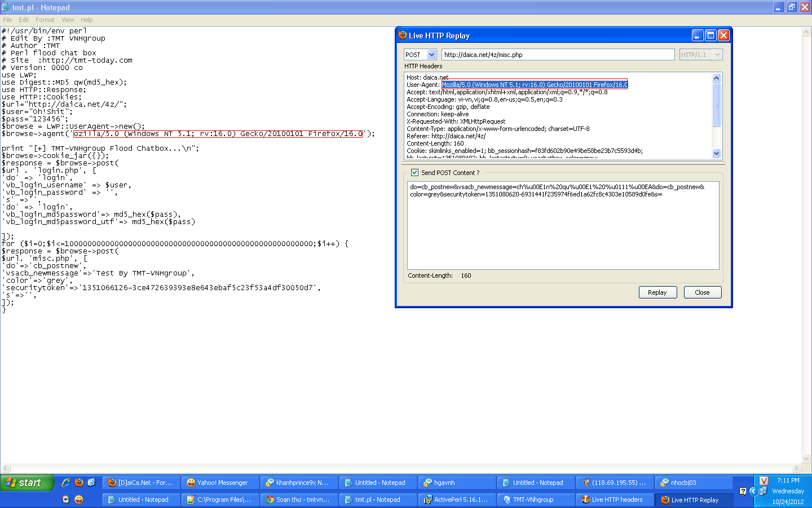Open nhocbj03 chat taskbar button
This screenshot has width=812, height=508.
pos(694,483)
